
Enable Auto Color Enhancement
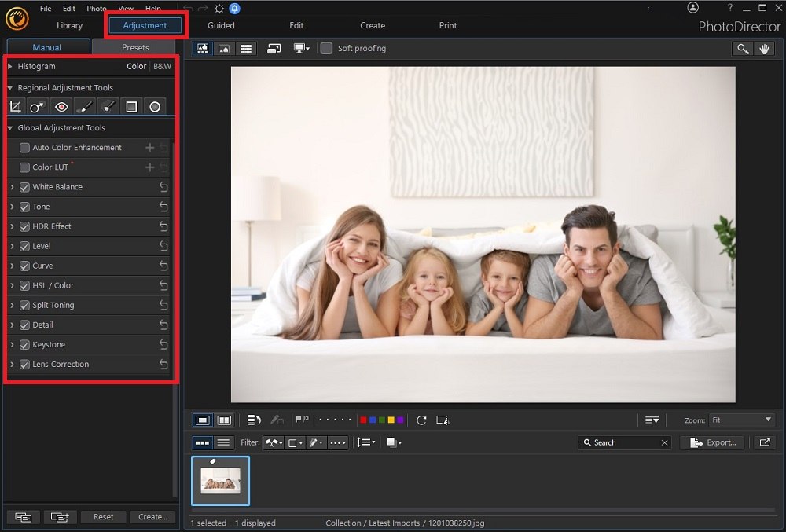[x=24, y=147]
